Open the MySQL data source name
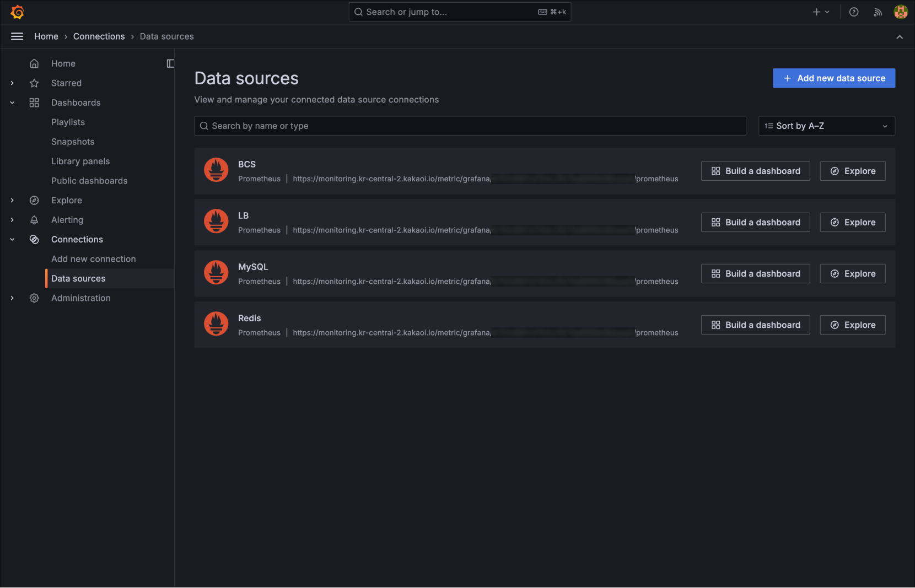915x588 pixels. point(253,267)
